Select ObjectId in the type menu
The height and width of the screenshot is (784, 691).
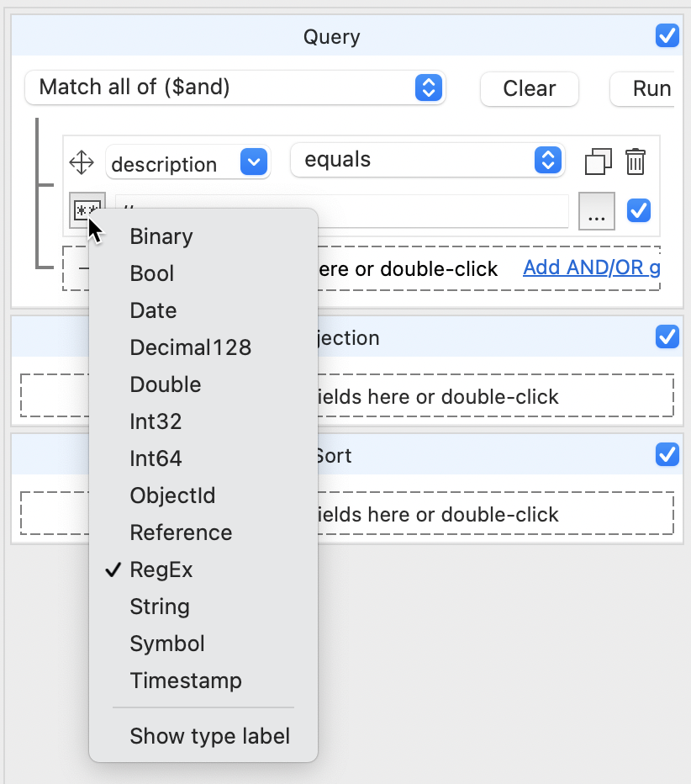pyautogui.click(x=172, y=495)
